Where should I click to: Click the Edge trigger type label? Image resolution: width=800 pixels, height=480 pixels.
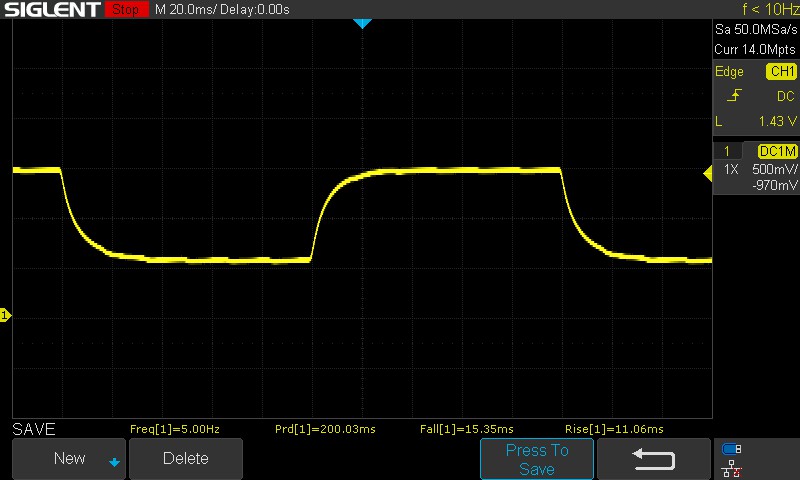coord(729,72)
